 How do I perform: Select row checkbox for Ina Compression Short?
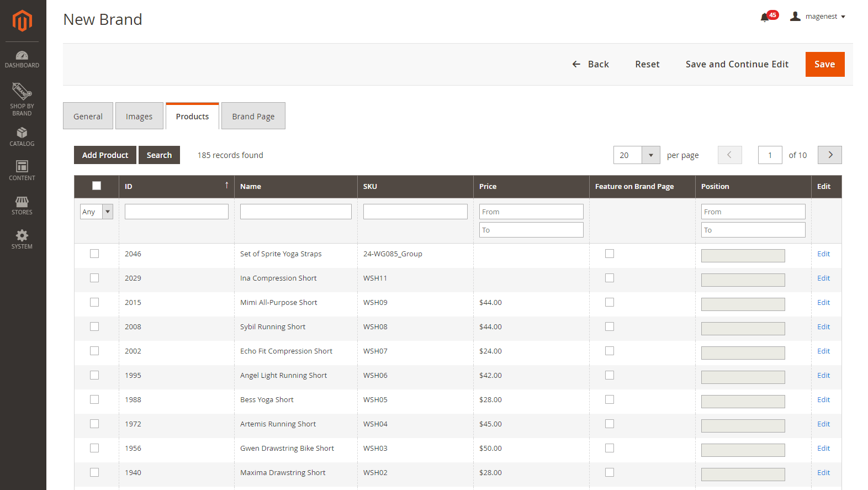(x=94, y=278)
